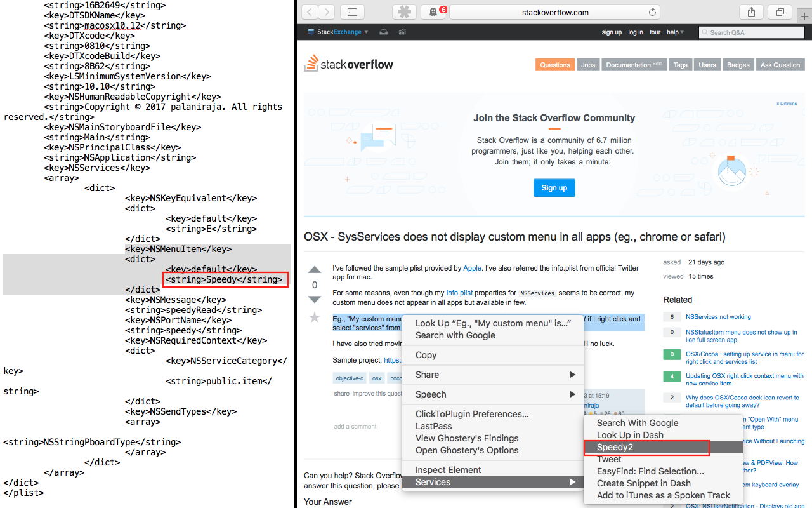Choose Look Up in Dash
The image size is (812, 508).
tap(663, 435)
